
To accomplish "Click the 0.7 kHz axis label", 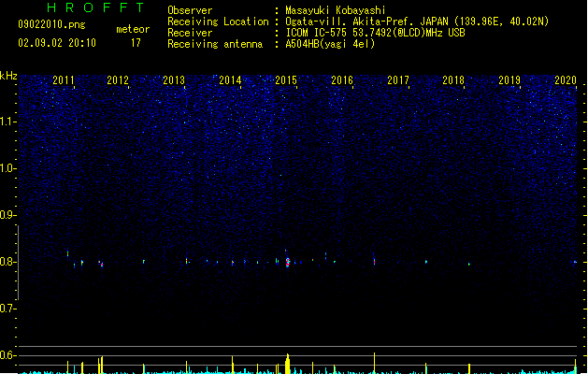I will tap(7, 309).
